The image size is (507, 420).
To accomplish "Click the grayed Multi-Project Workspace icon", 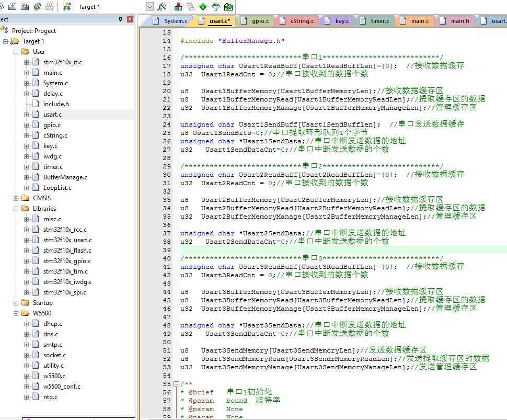I will 190,6.
